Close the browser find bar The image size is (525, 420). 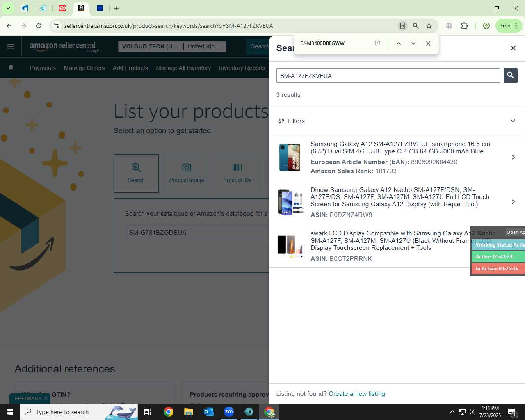[x=428, y=43]
